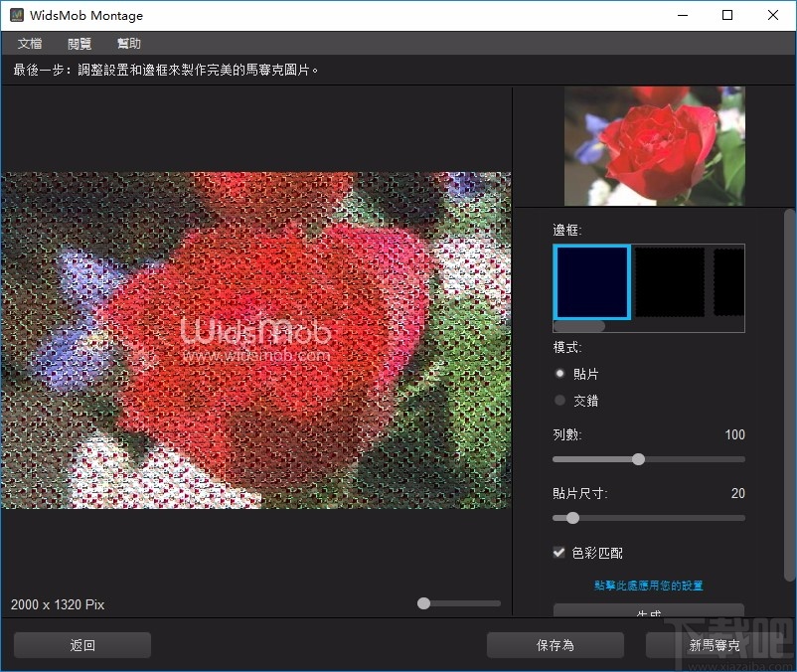This screenshot has height=672, width=797.
Task: Select the second black border frame
Action: [x=671, y=281]
